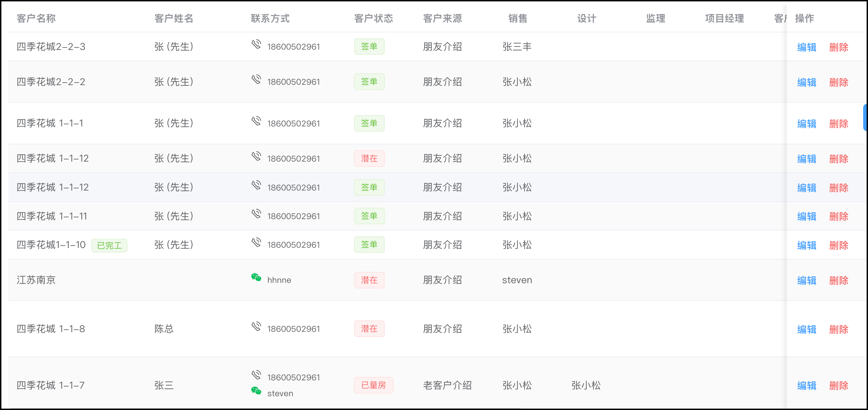868x410 pixels.
Task: Click the 四季花城 1-1-7 customer name
Action: coord(50,385)
